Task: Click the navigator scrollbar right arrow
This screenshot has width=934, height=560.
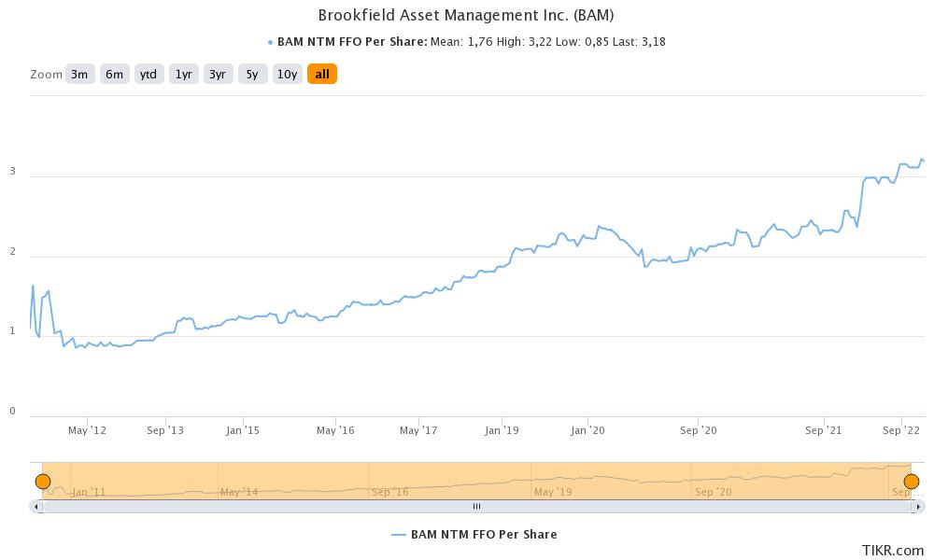Action: [918, 507]
